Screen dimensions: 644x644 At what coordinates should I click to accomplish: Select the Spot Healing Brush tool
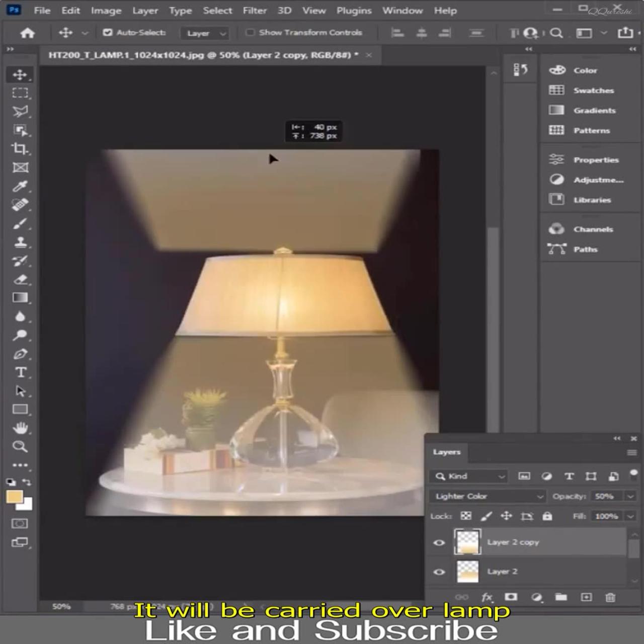point(20,205)
